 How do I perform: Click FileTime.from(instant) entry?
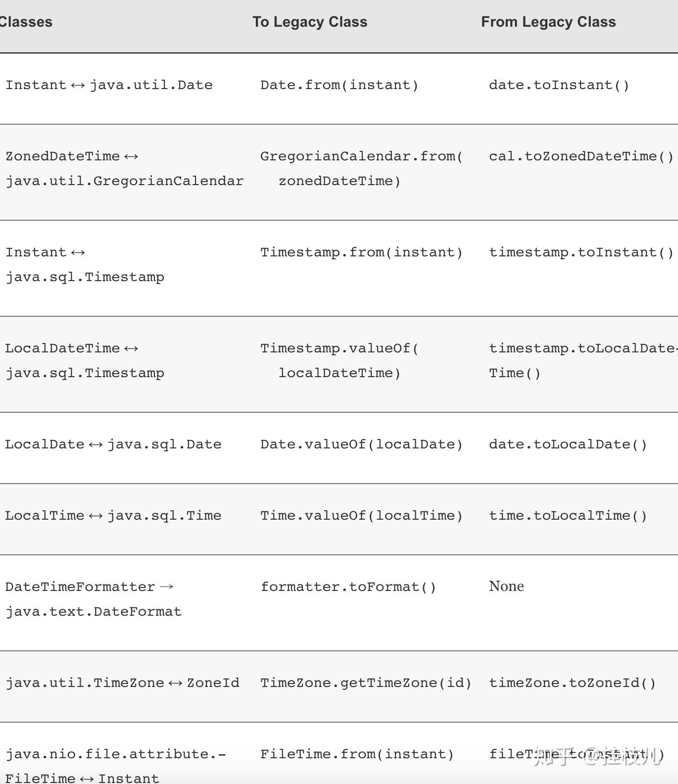[x=357, y=754]
